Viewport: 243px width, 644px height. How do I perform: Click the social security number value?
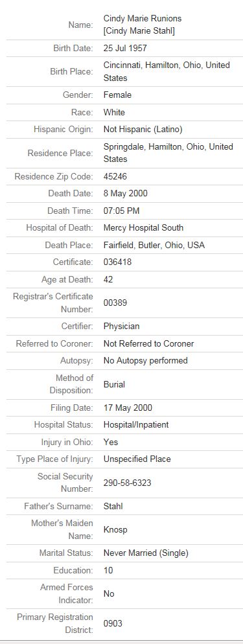tap(127, 483)
